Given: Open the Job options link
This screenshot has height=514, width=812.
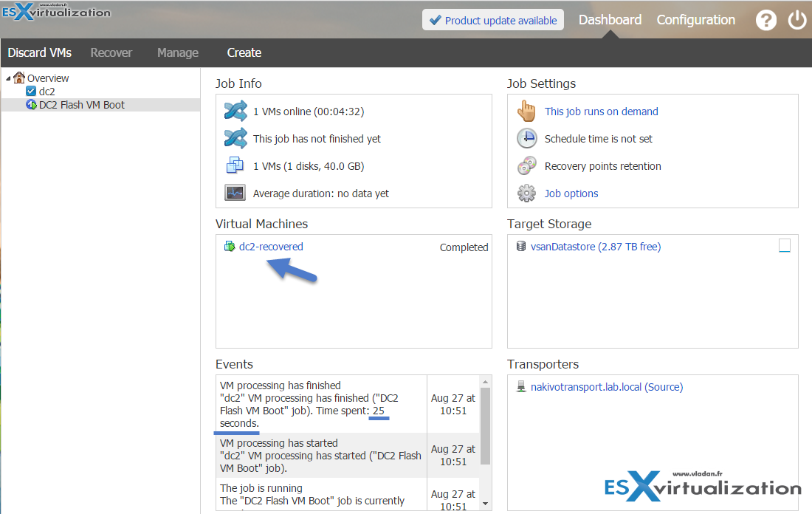Looking at the screenshot, I should (571, 193).
